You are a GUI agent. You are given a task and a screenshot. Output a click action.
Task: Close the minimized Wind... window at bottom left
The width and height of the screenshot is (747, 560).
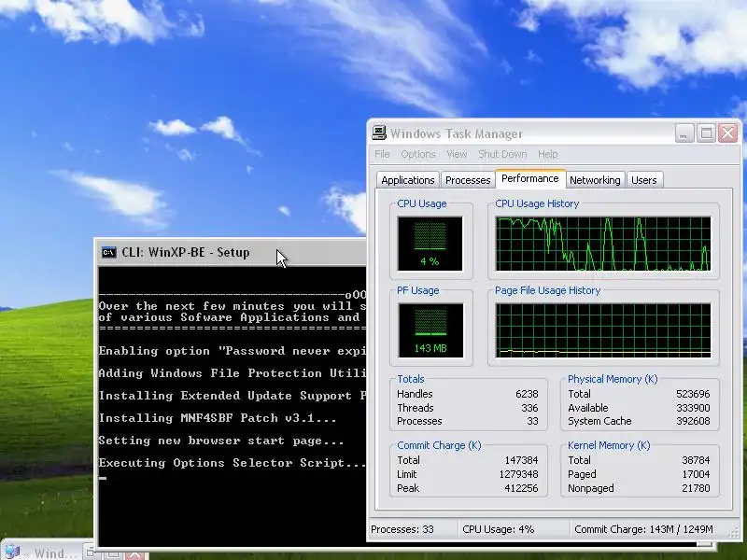(x=134, y=554)
